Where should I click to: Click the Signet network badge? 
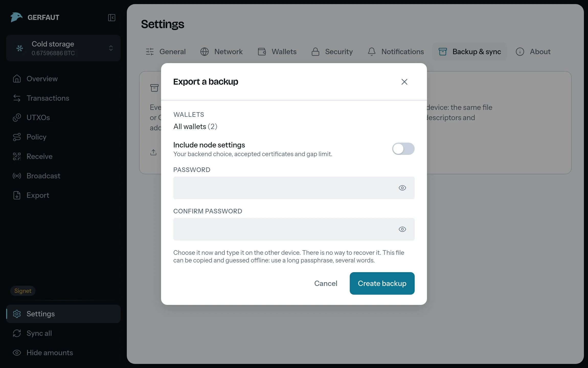(23, 291)
